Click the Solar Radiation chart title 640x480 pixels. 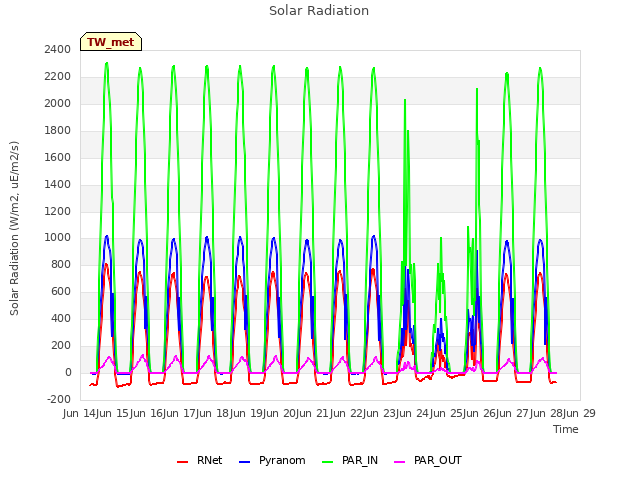click(x=319, y=11)
